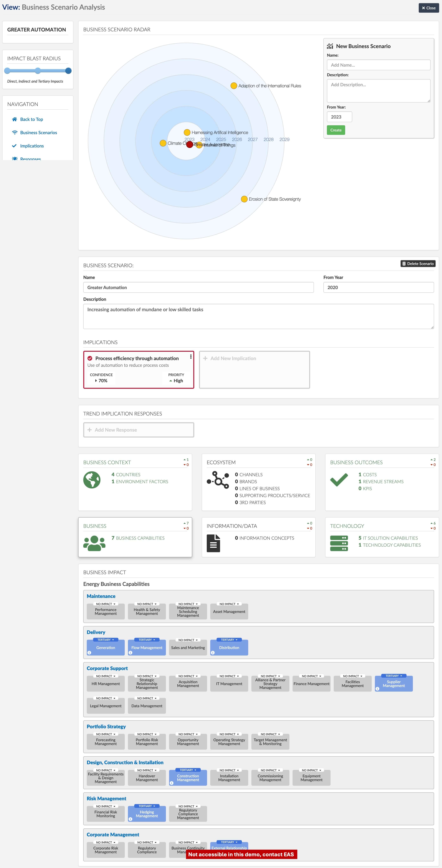Screen dimensions: 442x868
Task: Click the info icon on Construction Management
Action: 172,783
